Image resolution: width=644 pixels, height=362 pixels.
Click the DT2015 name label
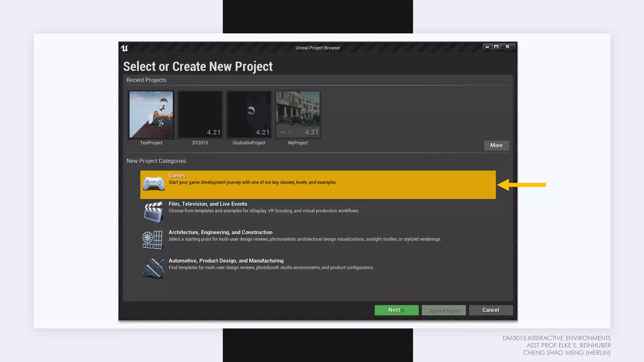pos(200,143)
